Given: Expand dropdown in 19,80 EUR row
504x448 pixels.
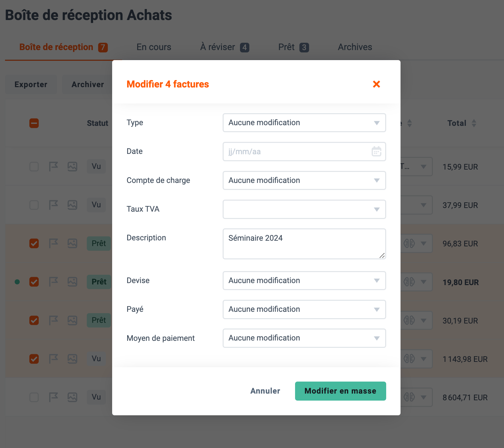Looking at the screenshot, I should coord(424,282).
